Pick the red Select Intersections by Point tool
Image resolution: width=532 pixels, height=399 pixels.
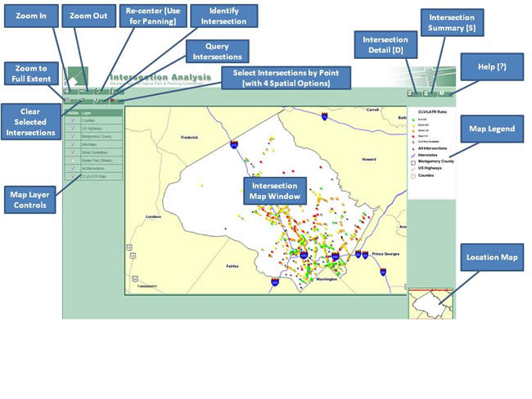(116, 101)
